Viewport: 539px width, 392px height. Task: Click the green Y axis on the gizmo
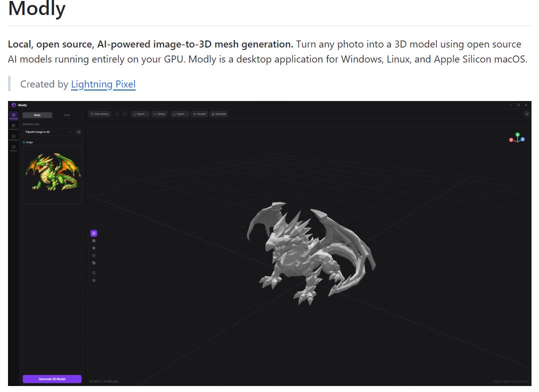(517, 135)
